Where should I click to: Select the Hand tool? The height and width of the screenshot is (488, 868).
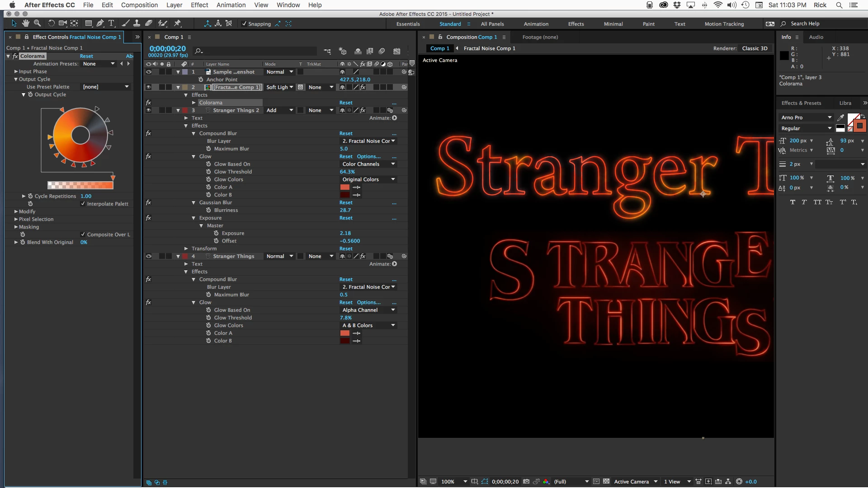click(26, 23)
